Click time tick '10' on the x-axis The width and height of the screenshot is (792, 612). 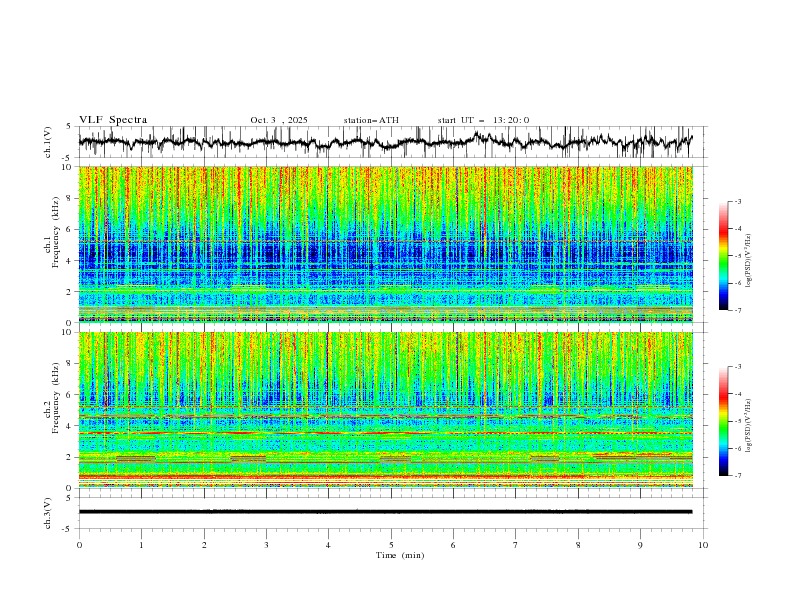(x=703, y=545)
